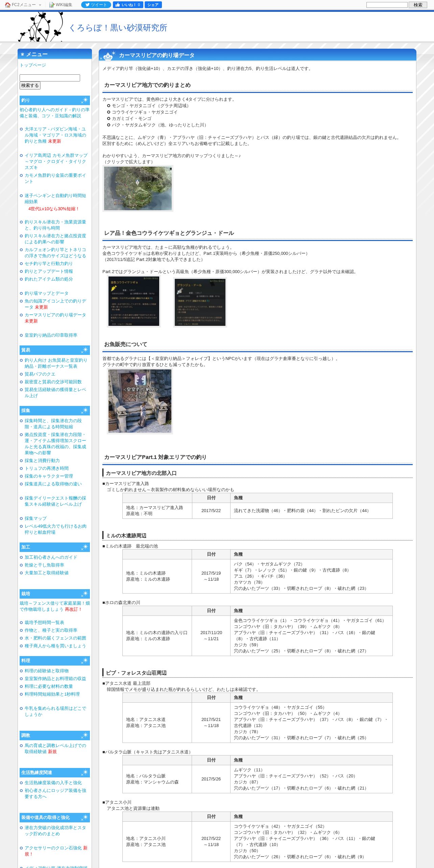
Task: Click the シェア share button
Action: click(153, 5)
